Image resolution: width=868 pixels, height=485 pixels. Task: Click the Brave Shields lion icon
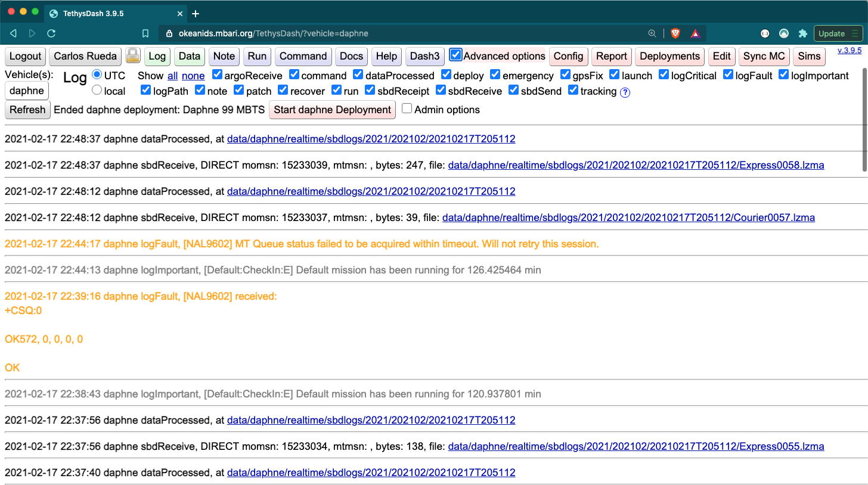tap(675, 33)
